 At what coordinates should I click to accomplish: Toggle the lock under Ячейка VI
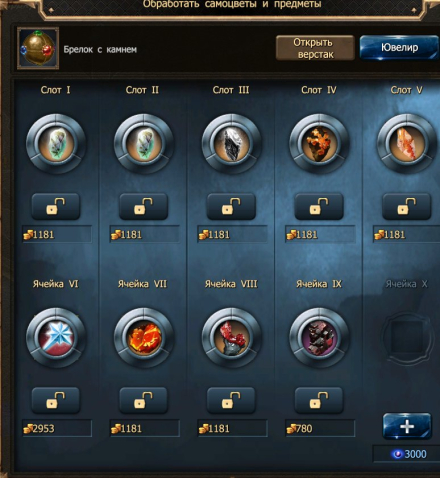point(56,400)
